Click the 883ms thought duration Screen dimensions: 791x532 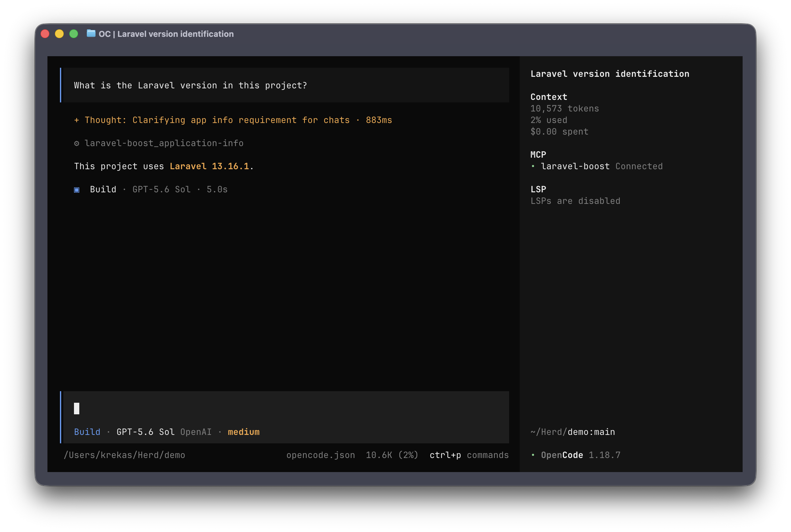point(379,120)
